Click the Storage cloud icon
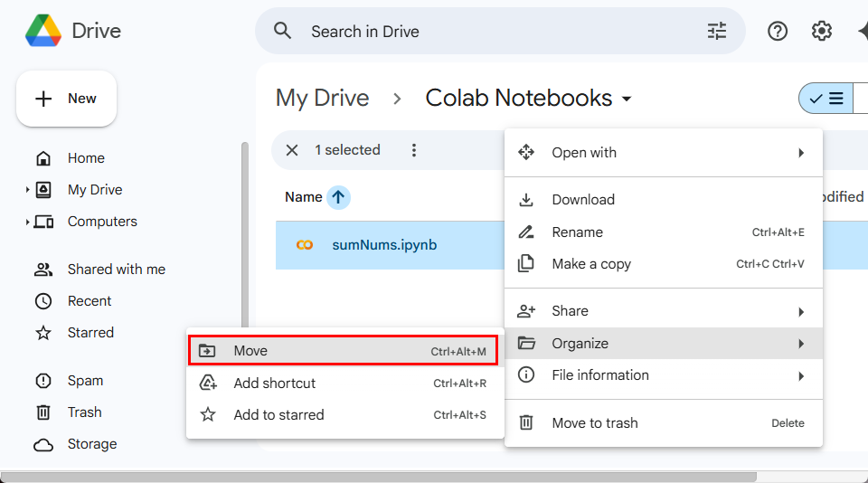 coord(43,445)
